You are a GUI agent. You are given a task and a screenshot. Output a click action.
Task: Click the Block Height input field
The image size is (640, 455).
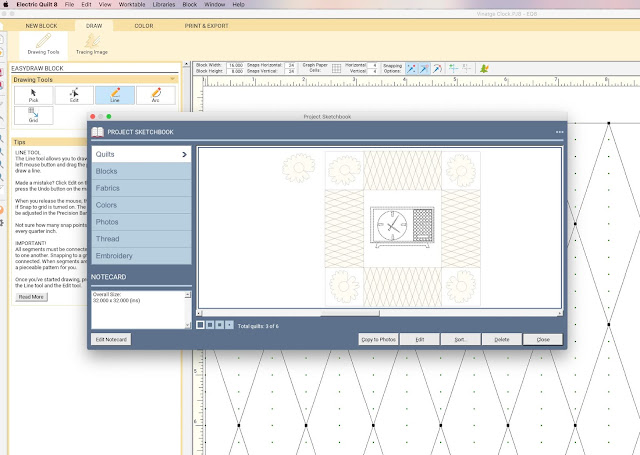235,71
